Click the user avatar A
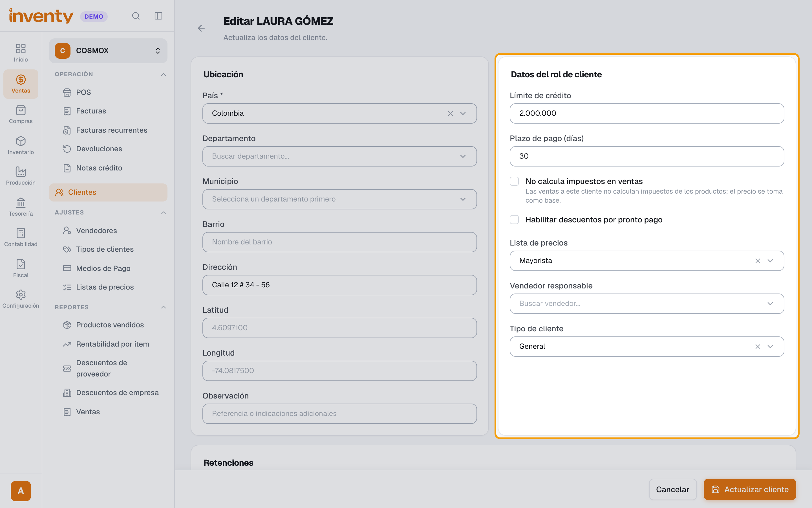Screen dimensions: 812x508 click(x=21, y=491)
